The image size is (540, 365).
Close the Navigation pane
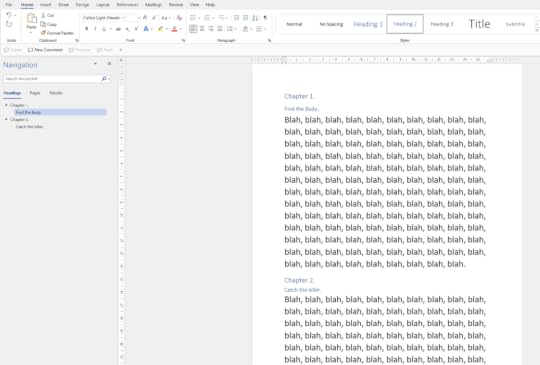109,64
